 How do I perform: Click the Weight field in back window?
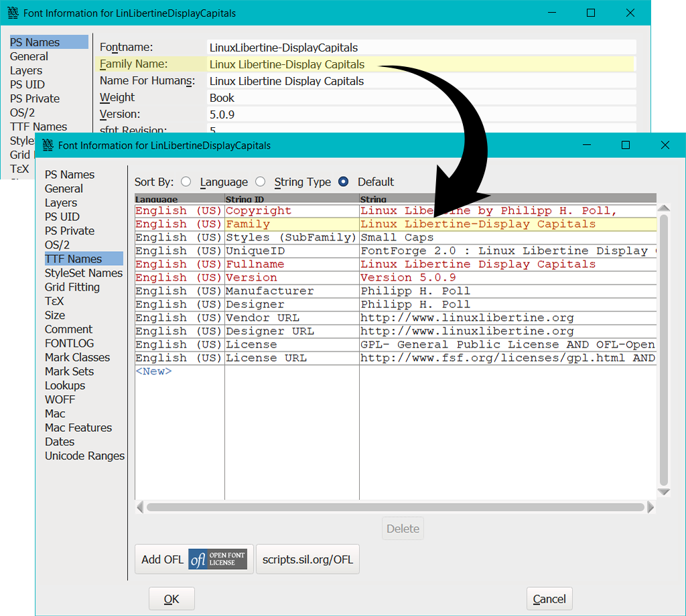tap(421, 98)
